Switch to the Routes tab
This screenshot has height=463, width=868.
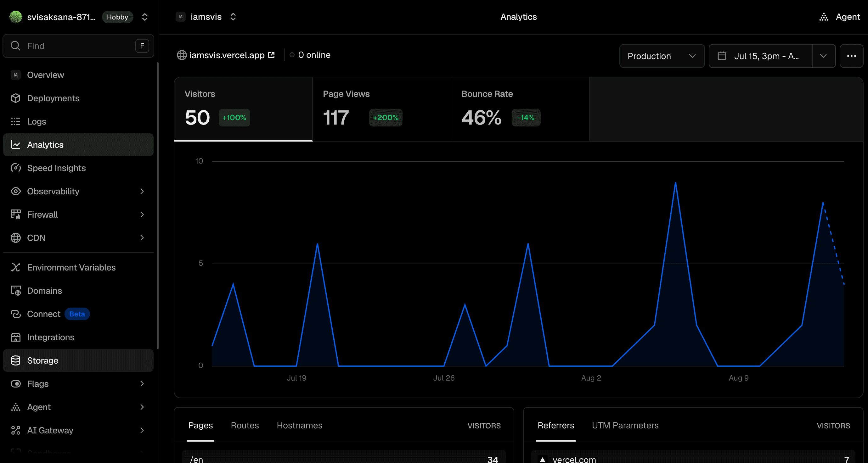pyautogui.click(x=245, y=425)
